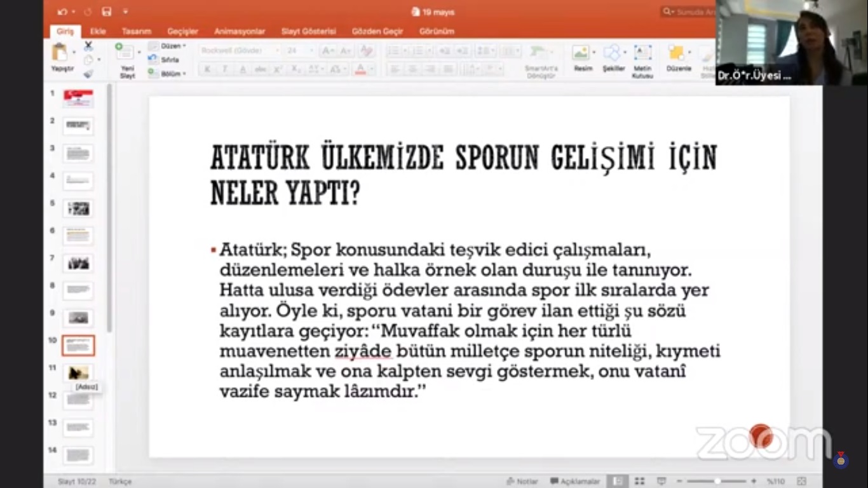Open the undo history dropdown arrow
Viewport: 868px width, 488px height.
tap(74, 11)
